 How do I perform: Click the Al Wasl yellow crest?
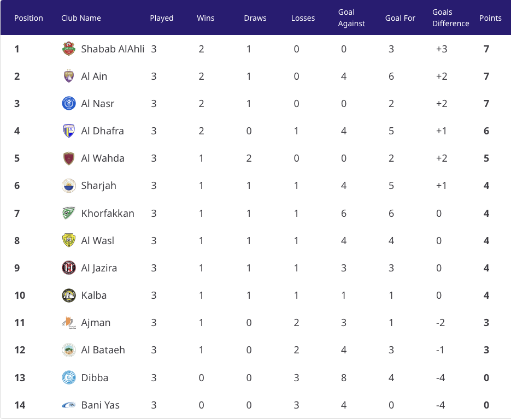[x=69, y=241]
